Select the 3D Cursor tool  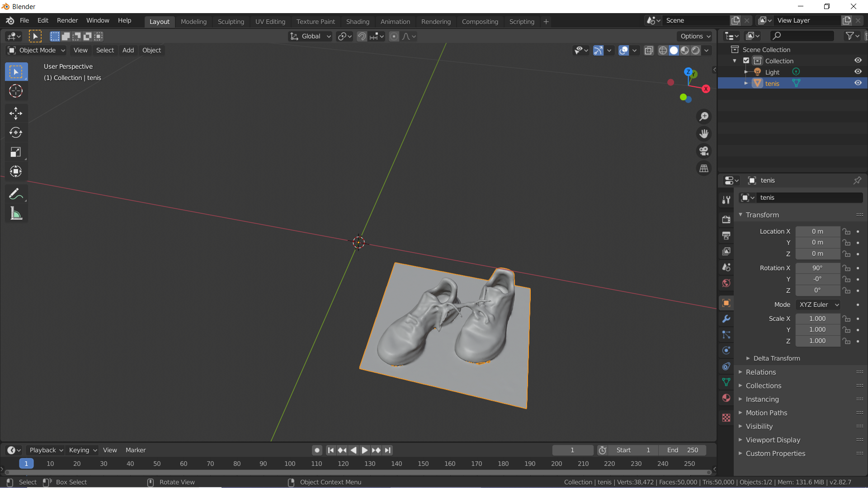pos(16,91)
